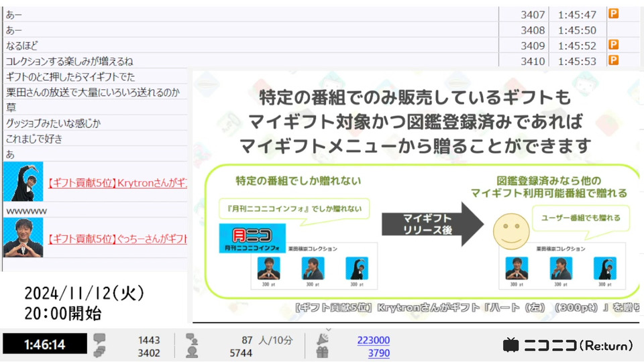Select the comment 'コレクションする楽しみが増えるね'

tap(69, 61)
